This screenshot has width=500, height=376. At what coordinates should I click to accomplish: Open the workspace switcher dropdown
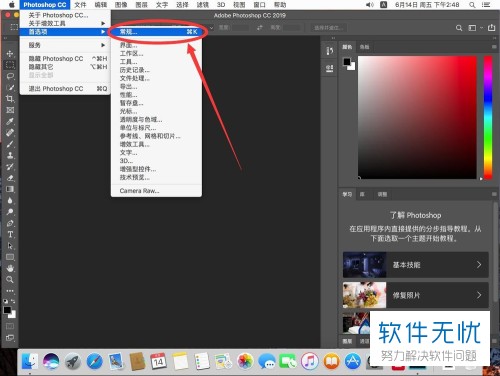pos(474,28)
